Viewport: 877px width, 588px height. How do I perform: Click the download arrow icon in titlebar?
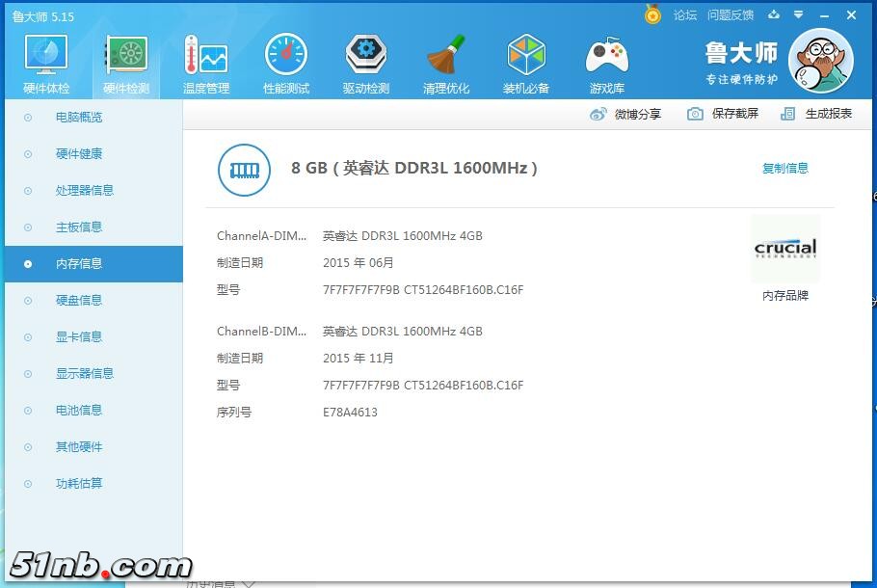pyautogui.click(x=774, y=15)
